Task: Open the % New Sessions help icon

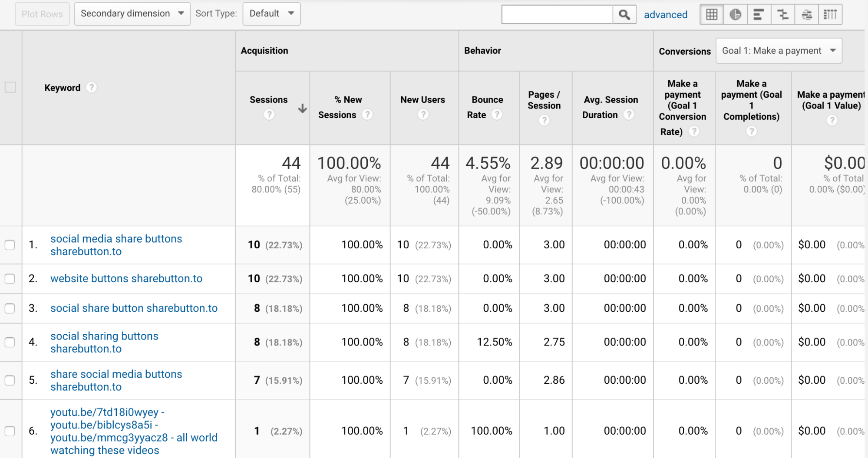Action: coord(367,115)
